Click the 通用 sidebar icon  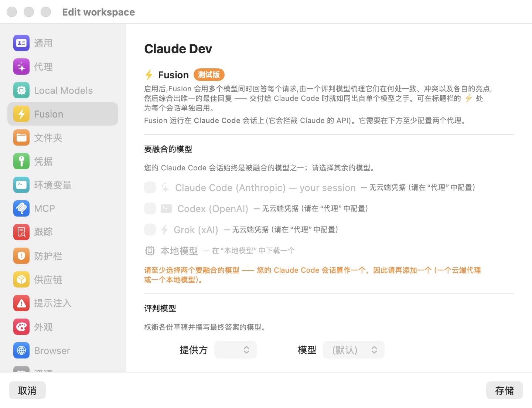pyautogui.click(x=21, y=43)
